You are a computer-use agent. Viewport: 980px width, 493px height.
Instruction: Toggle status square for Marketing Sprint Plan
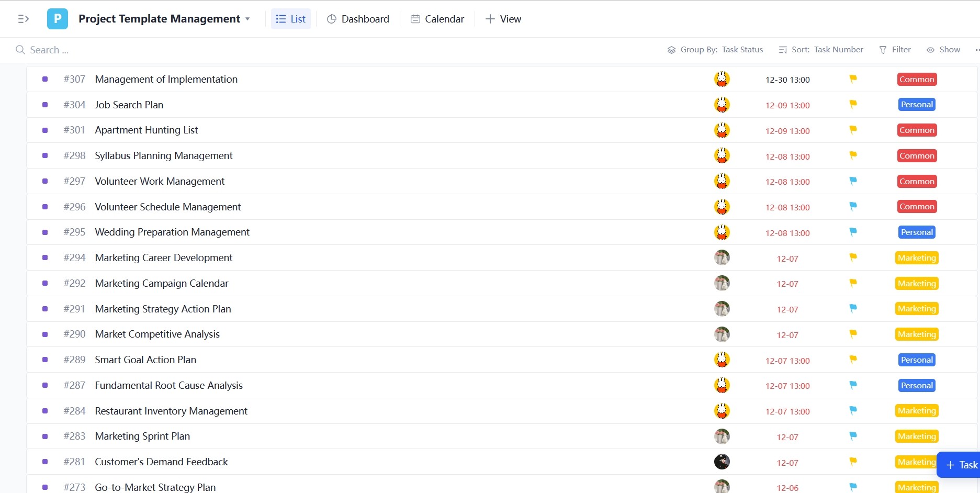coord(45,436)
